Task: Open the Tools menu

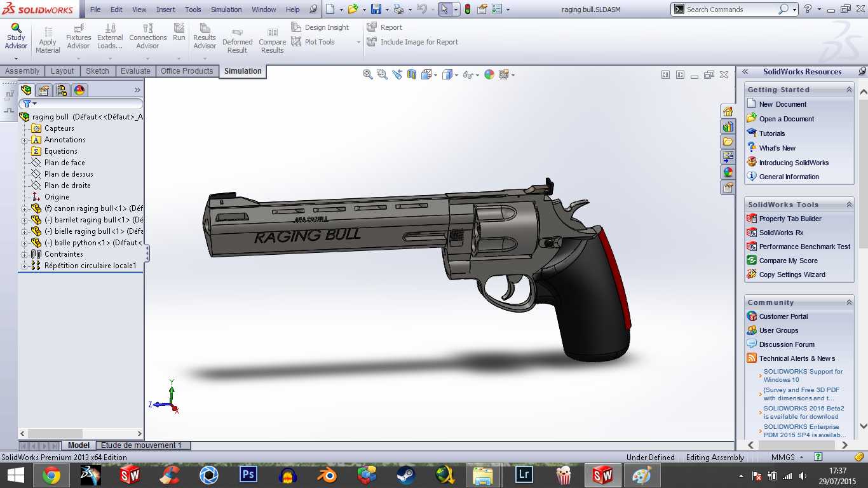Action: click(x=193, y=10)
